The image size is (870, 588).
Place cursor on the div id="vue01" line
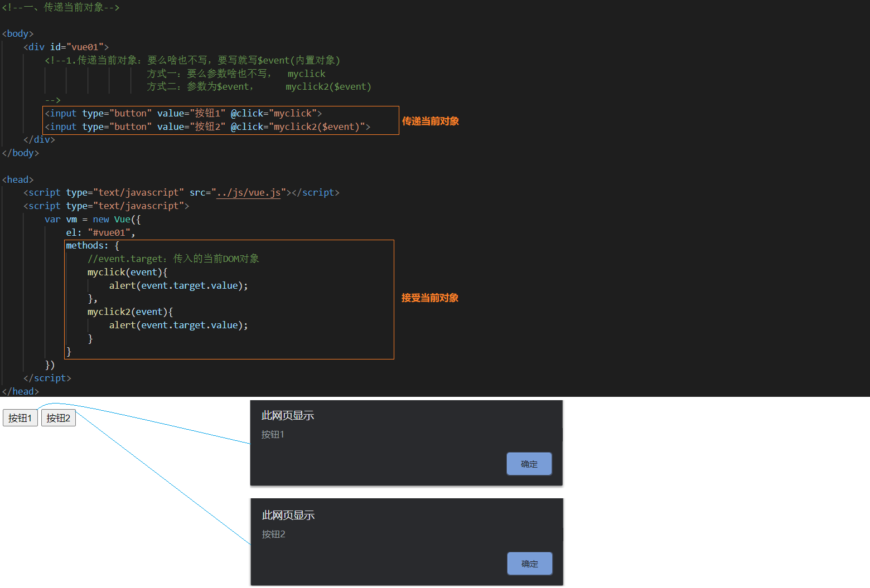click(x=66, y=47)
